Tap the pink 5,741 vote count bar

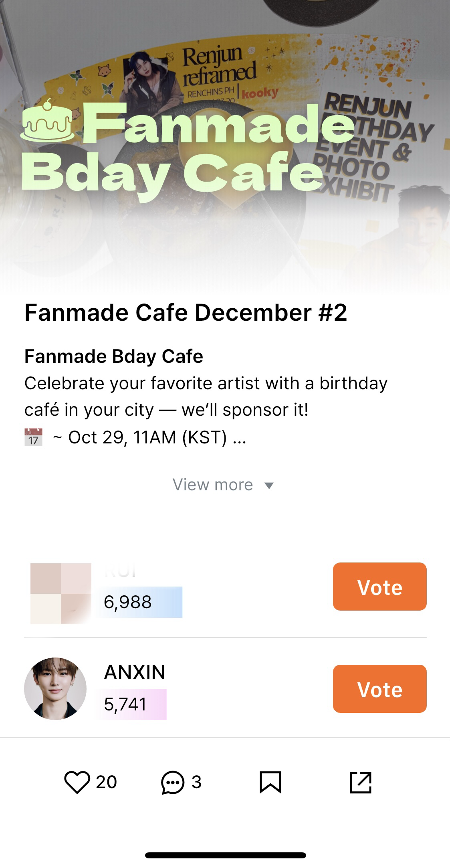[132, 704]
